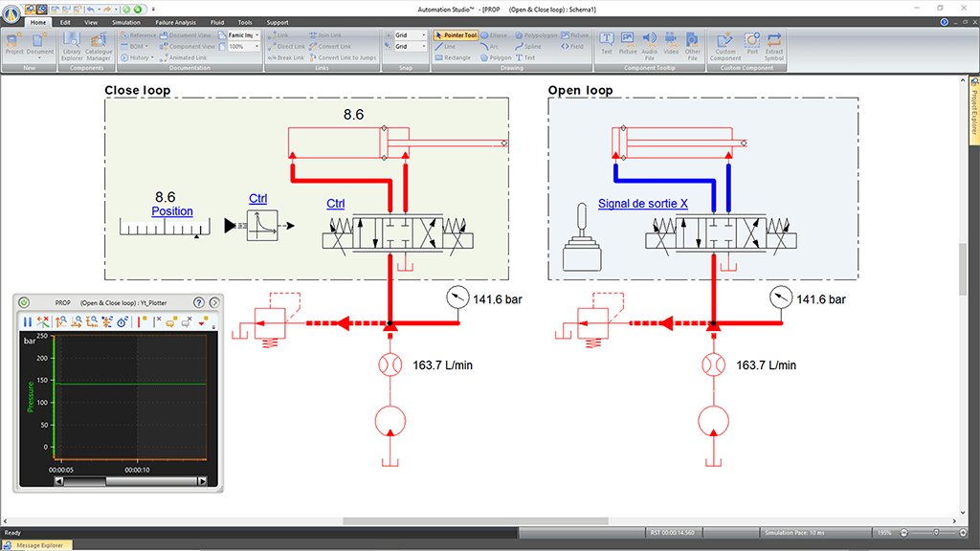Toggle the Project Explorer side panel
The image size is (980, 551).
[973, 107]
